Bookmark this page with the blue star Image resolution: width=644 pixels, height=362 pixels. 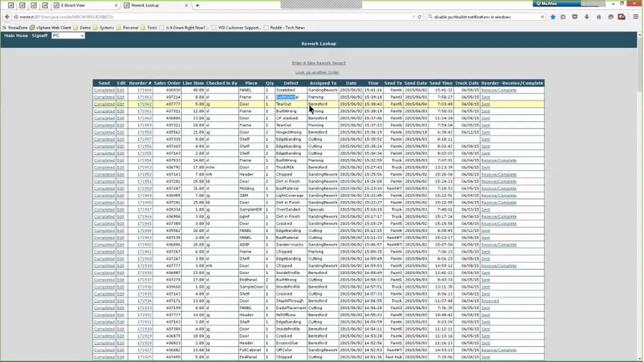[x=553, y=17]
